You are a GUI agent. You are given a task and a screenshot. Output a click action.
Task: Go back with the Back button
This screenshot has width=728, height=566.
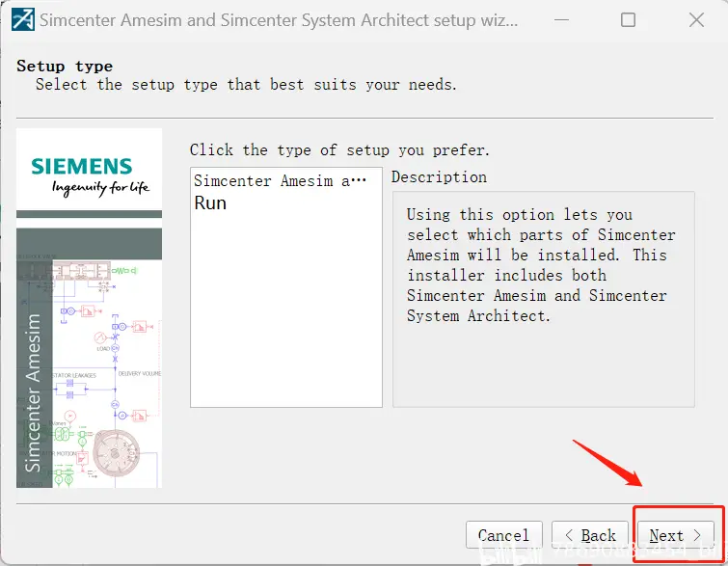point(590,535)
